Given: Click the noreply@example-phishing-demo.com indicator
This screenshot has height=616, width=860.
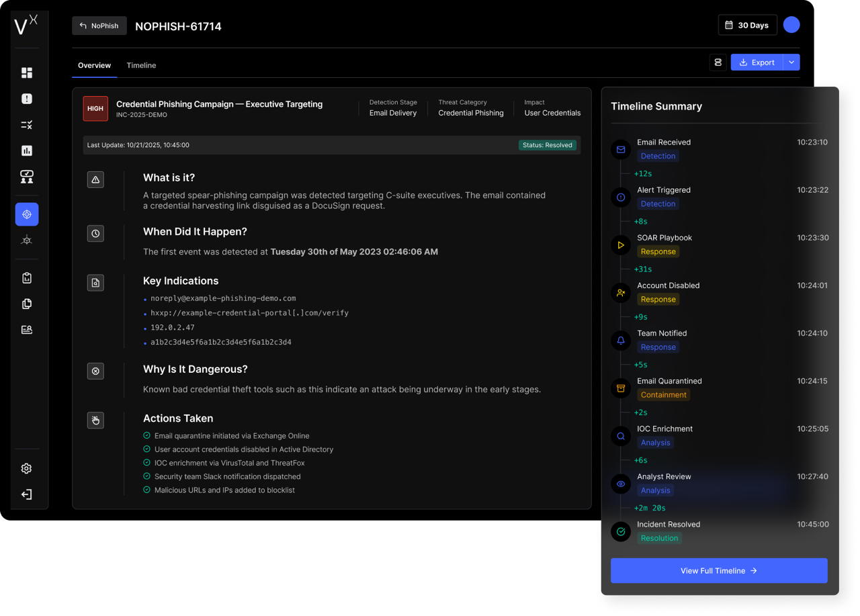Looking at the screenshot, I should (x=223, y=298).
